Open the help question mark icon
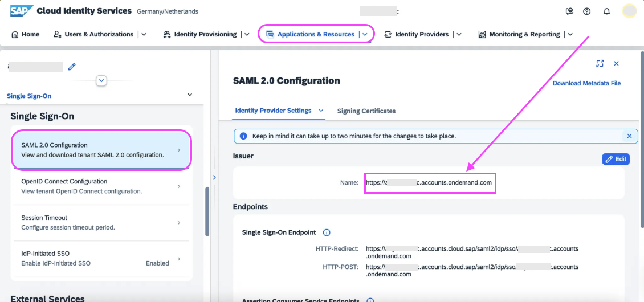Image resolution: width=644 pixels, height=302 pixels. [587, 11]
